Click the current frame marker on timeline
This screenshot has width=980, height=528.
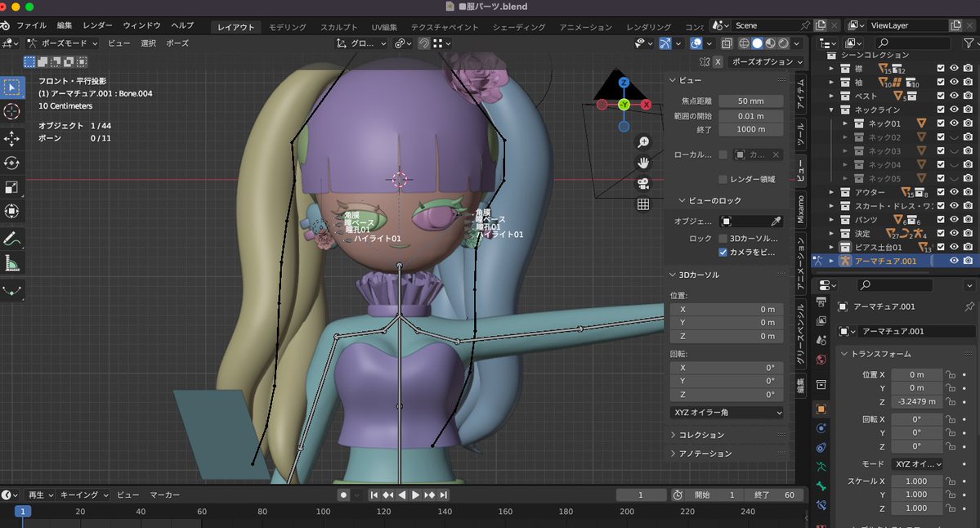[23, 511]
